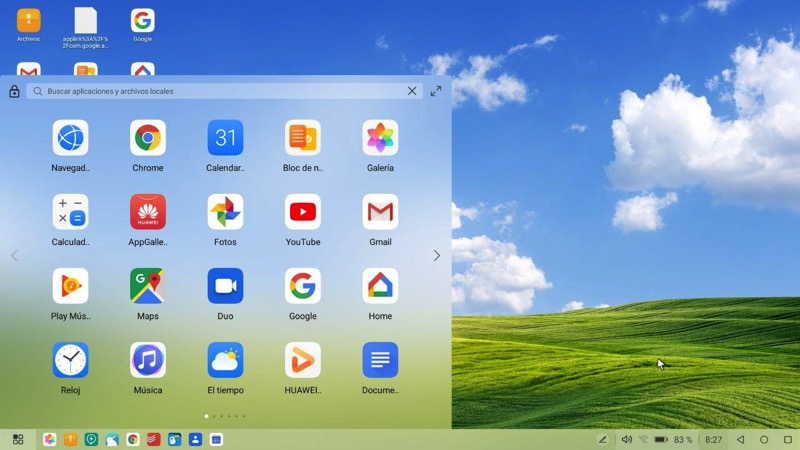
Task: Open the Google Home app in drawer
Action: point(381,286)
